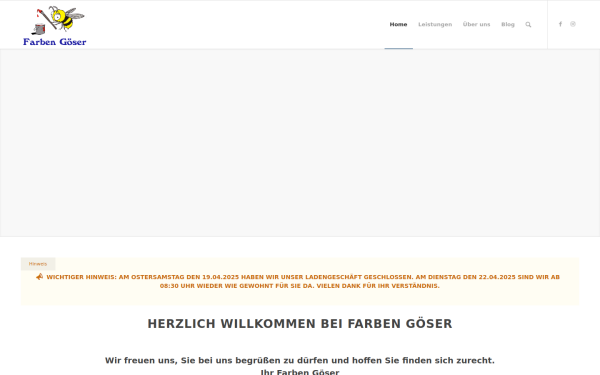Open the Blog menu item

tap(508, 24)
